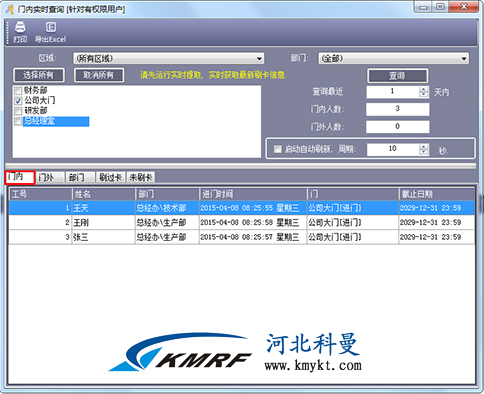
Task: Click the 门内人数 field
Action: tap(398, 109)
